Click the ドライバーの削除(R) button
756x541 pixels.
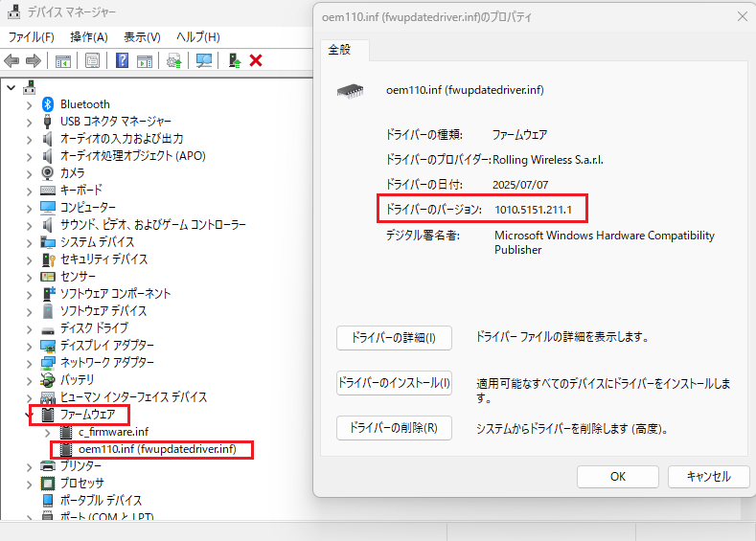tap(394, 428)
